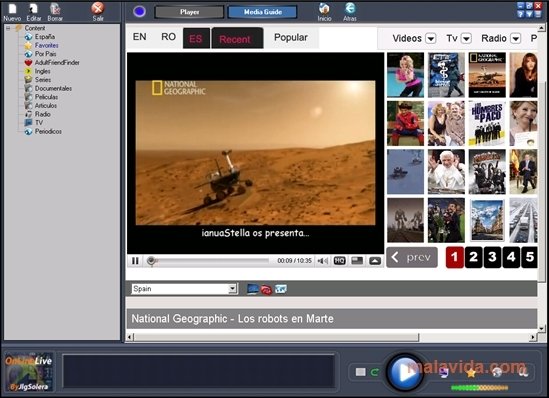
Task: Expand the Tv dropdown arrow
Action: pyautogui.click(x=466, y=38)
